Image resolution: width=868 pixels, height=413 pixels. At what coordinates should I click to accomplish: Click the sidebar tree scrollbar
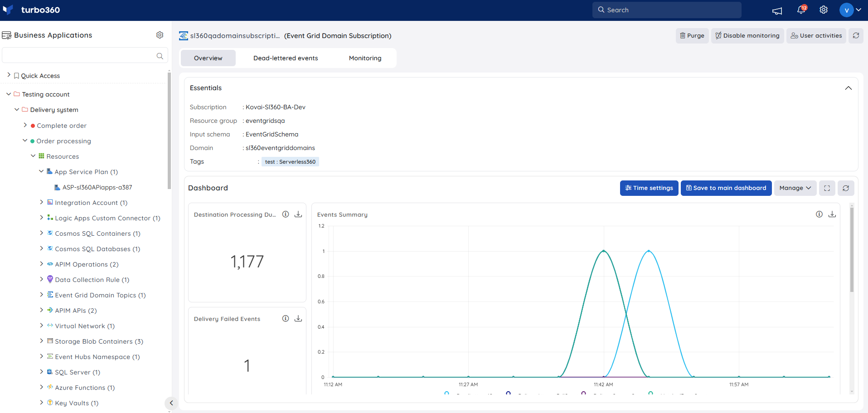point(170,131)
